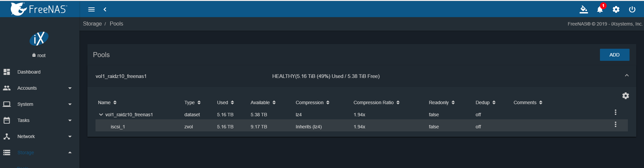
Task: Collapse the vol1_raidz10_freenas1 pool panel
Action: point(627,76)
